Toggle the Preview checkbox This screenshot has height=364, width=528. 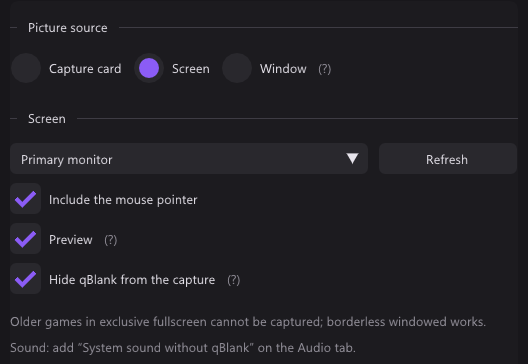[x=26, y=239]
